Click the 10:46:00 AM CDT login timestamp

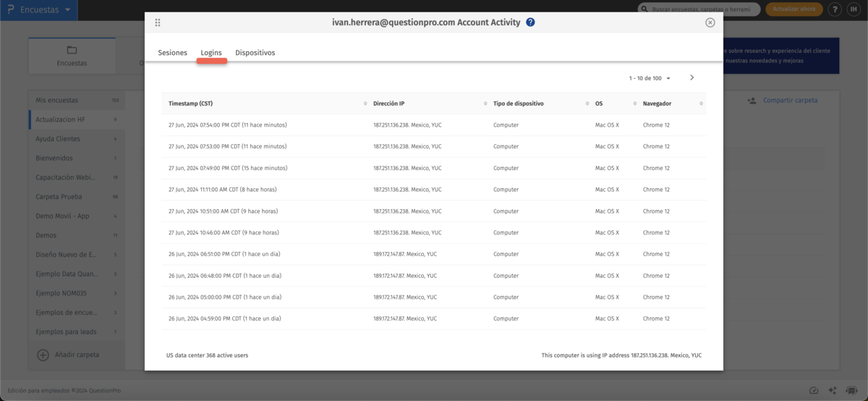(x=222, y=232)
